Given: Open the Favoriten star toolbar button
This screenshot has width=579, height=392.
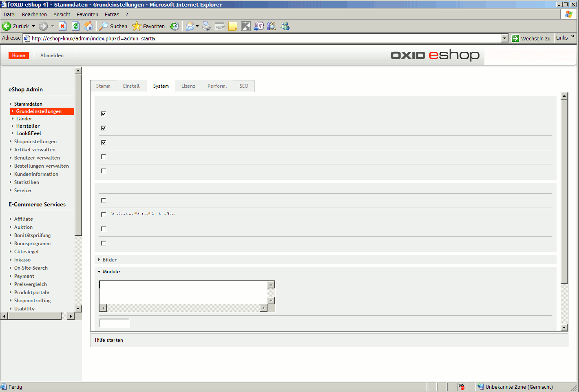Looking at the screenshot, I should 149,26.
